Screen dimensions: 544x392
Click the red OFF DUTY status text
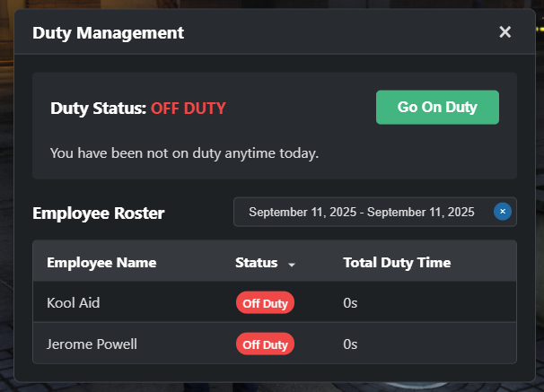click(x=188, y=108)
